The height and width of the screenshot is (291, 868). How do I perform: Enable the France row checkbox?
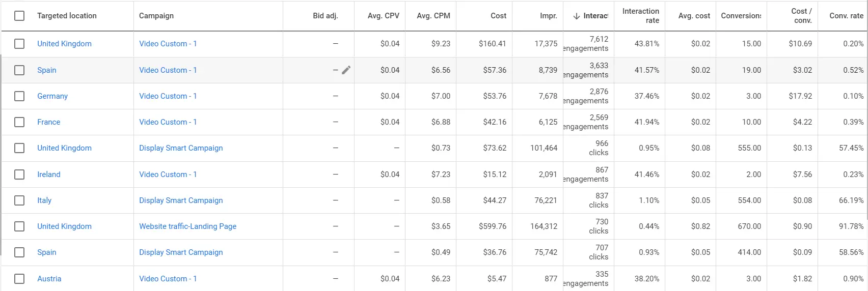tap(19, 122)
